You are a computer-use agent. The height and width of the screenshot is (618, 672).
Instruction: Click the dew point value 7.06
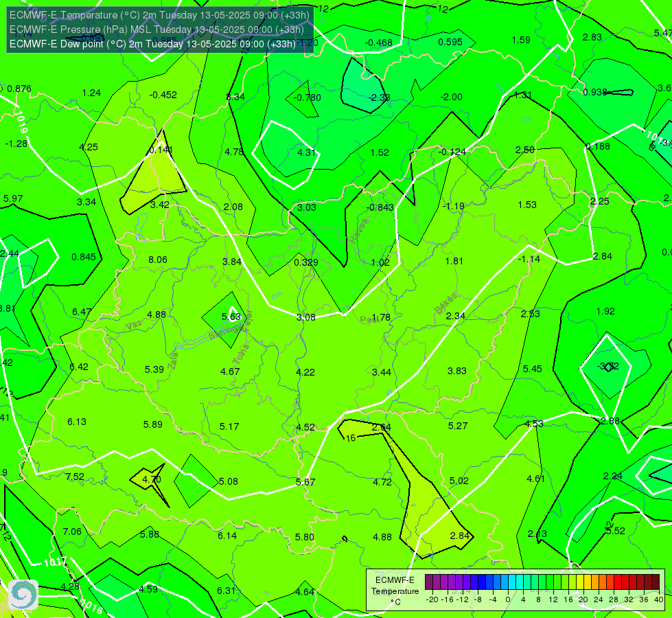click(x=72, y=531)
